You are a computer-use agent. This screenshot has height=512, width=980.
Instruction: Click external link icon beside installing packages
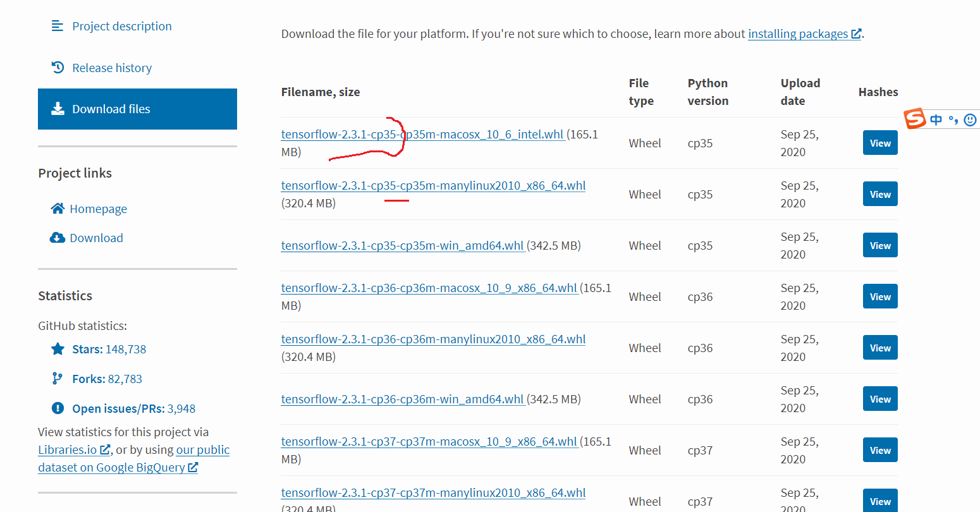pos(856,34)
